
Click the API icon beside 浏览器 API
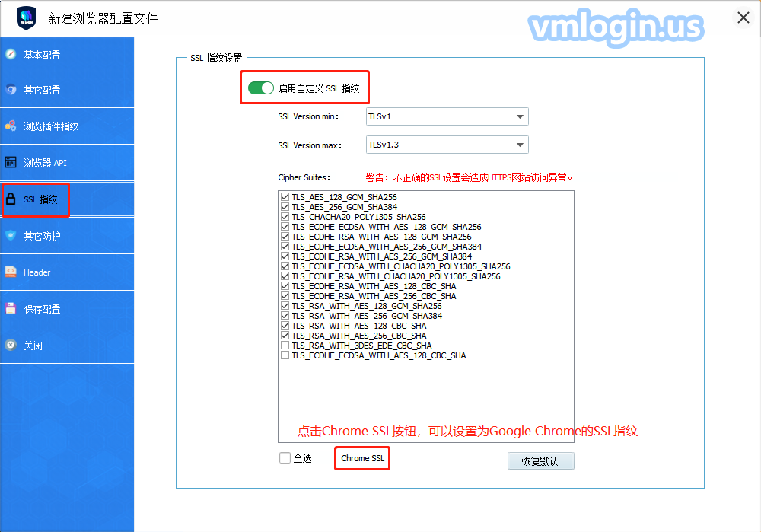coord(11,163)
